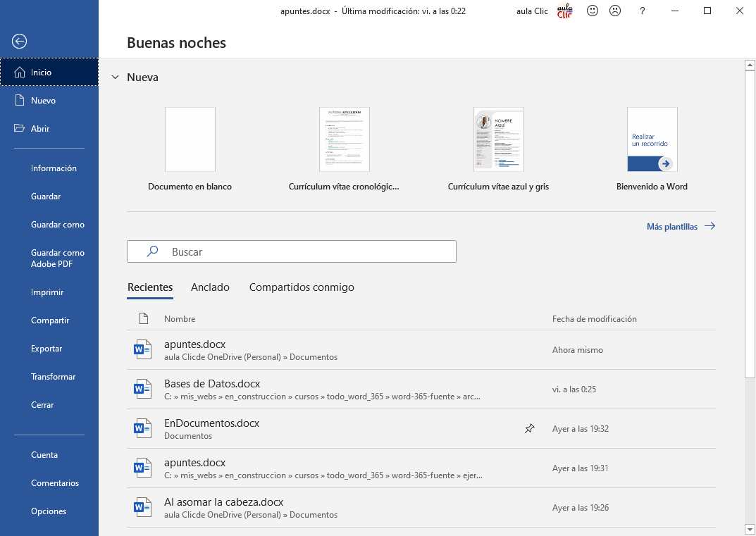
Task: Click the sad face feedback icon
Action: [x=615, y=11]
